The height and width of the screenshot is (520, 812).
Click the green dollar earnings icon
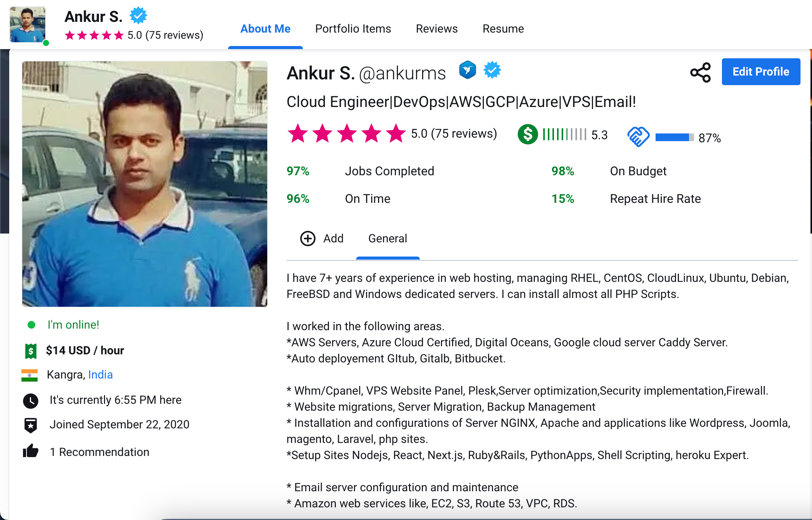coord(528,134)
